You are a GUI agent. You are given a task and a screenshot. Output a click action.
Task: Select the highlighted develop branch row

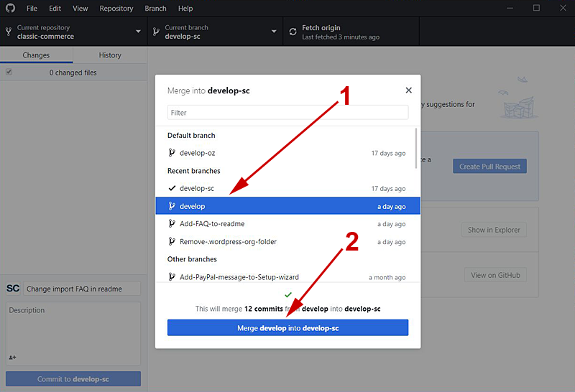[x=288, y=206]
